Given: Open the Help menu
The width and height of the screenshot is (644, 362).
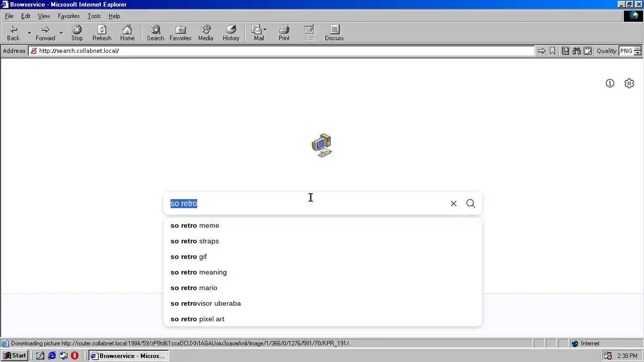Looking at the screenshot, I should [x=114, y=16].
